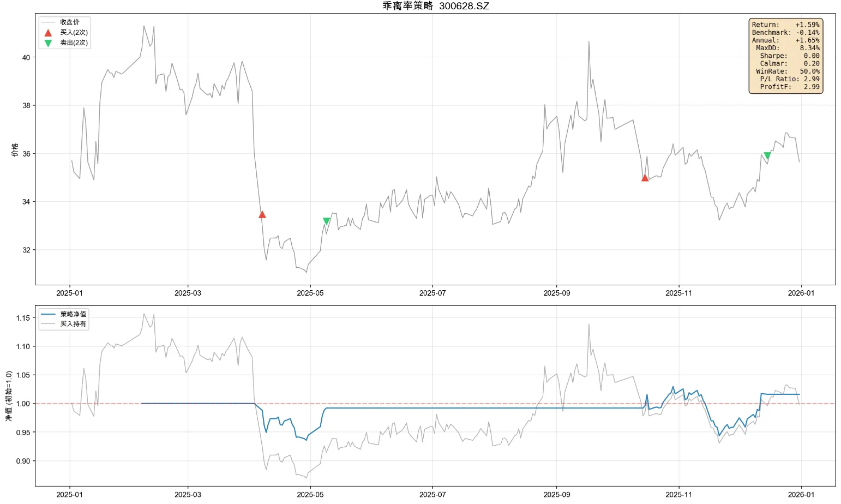Select the red buy marker in October
Viewport: 841px width, 504px height.
645,178
